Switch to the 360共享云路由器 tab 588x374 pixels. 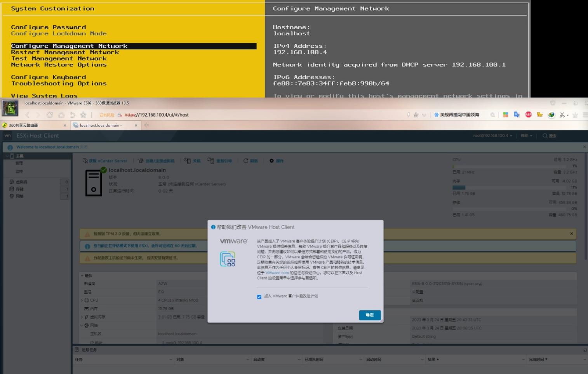pyautogui.click(x=31, y=125)
